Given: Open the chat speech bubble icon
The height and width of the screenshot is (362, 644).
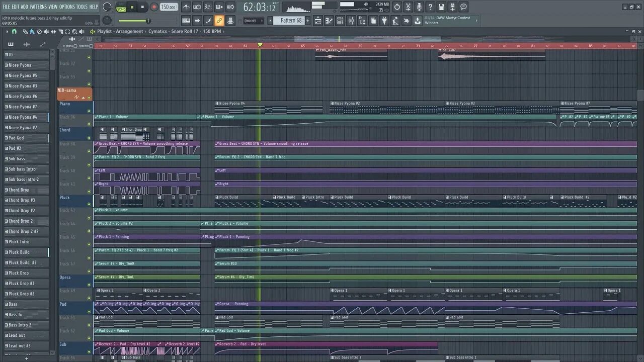Looking at the screenshot, I should coord(463,7).
